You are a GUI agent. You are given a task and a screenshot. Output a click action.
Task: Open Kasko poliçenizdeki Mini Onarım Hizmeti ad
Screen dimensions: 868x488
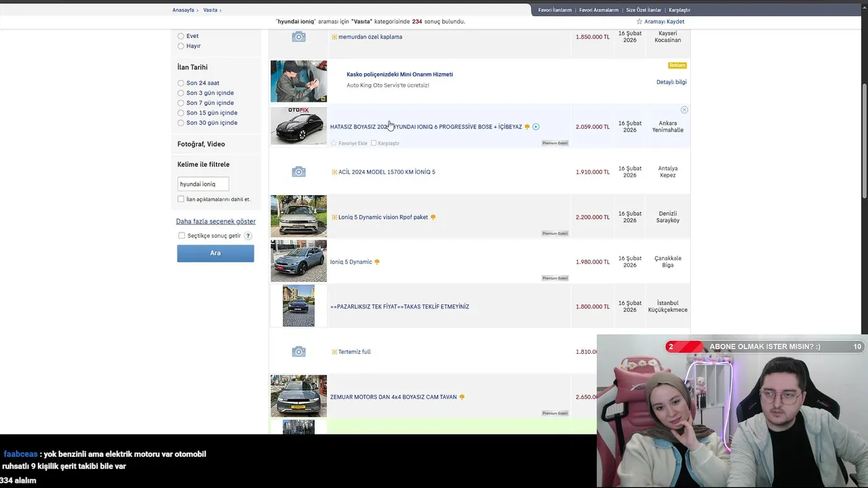pyautogui.click(x=399, y=75)
